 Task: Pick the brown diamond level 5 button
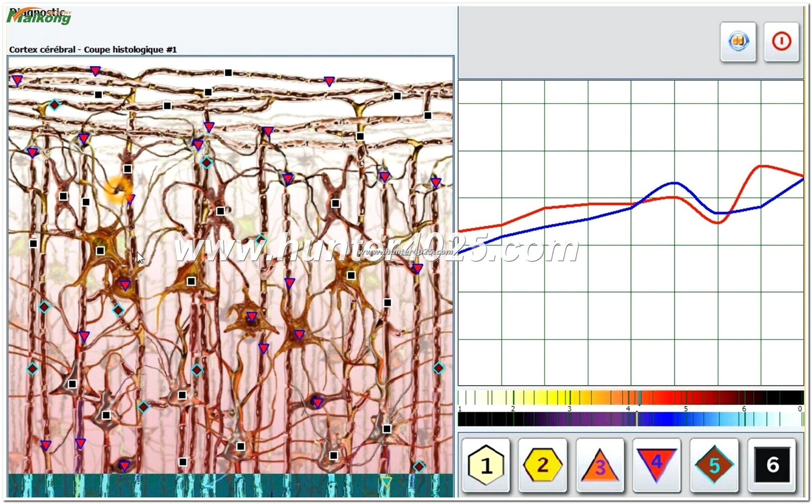pos(714,465)
